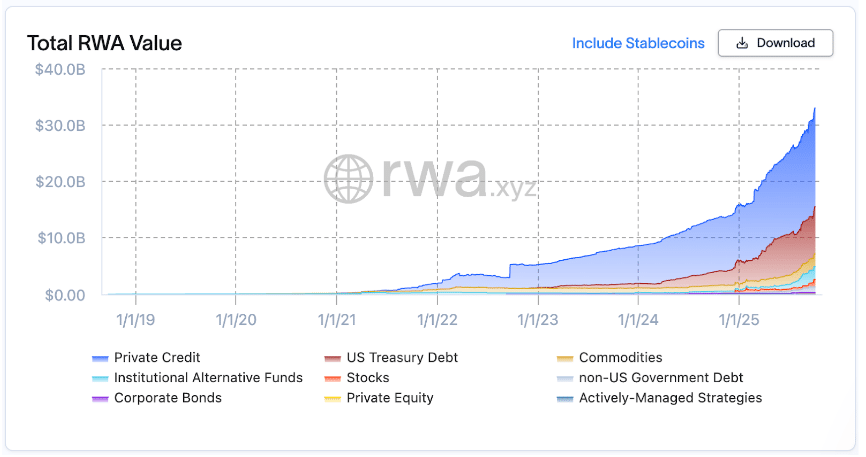
Task: Click the Private Credit blue swatch icon
Action: (x=100, y=358)
